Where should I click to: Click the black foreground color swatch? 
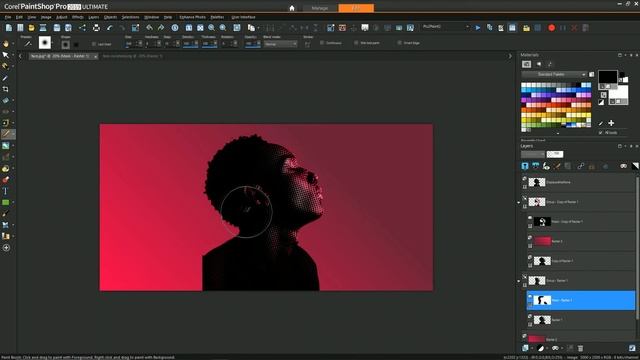click(x=608, y=77)
